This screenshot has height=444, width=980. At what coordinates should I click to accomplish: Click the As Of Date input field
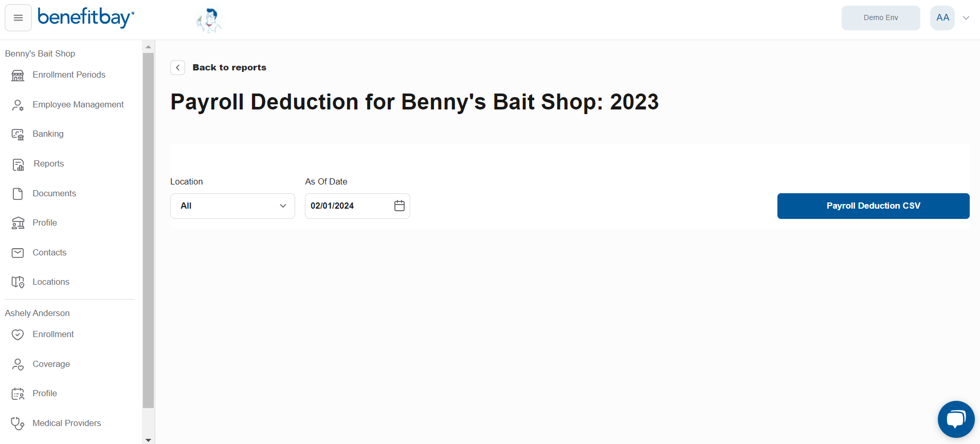point(347,206)
